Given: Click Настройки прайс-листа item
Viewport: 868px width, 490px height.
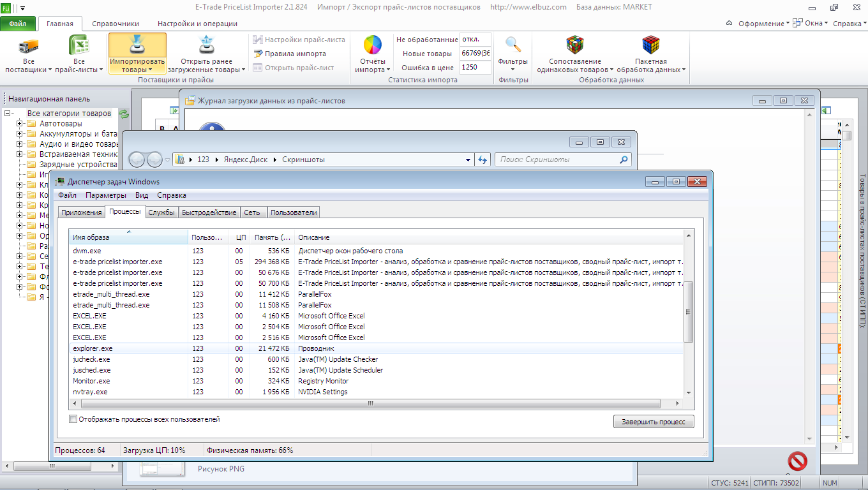Looking at the screenshot, I should click(299, 40).
